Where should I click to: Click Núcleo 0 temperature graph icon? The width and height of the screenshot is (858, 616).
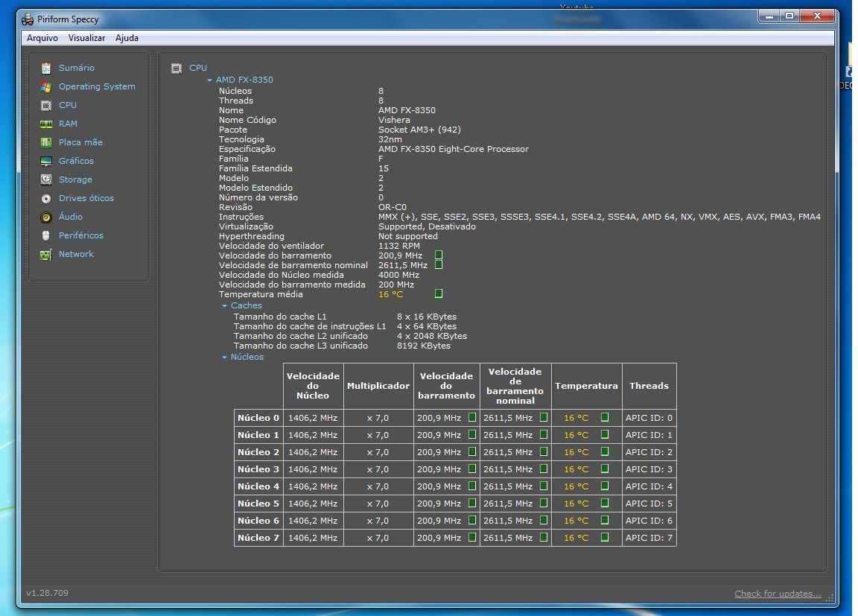pos(605,417)
